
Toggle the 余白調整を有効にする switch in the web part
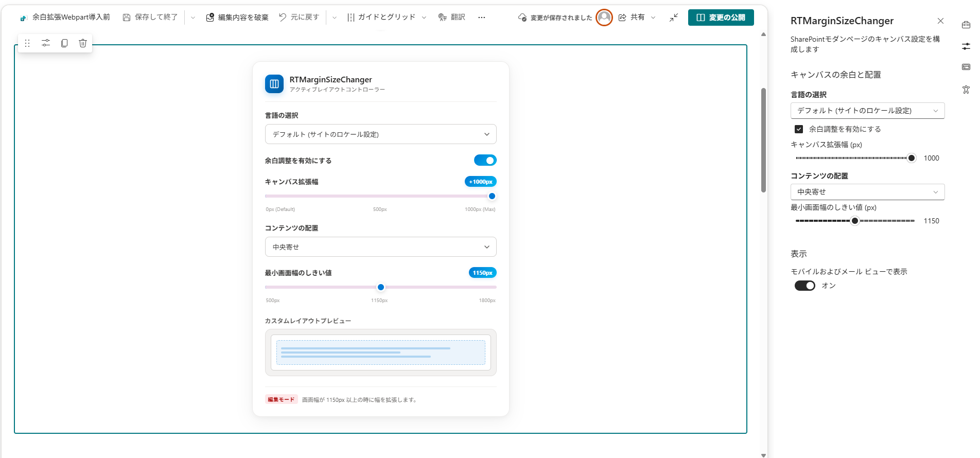(485, 161)
